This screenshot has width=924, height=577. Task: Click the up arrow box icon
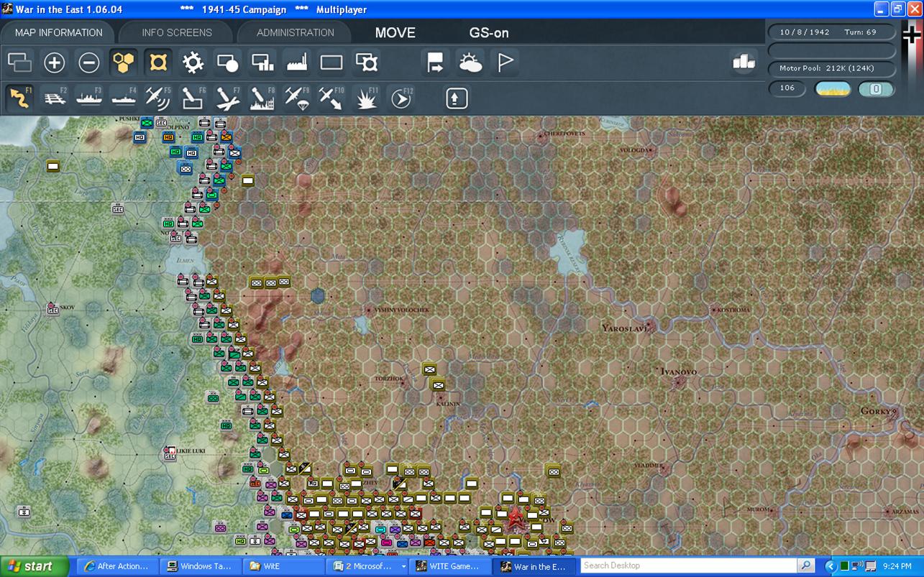coord(457,98)
